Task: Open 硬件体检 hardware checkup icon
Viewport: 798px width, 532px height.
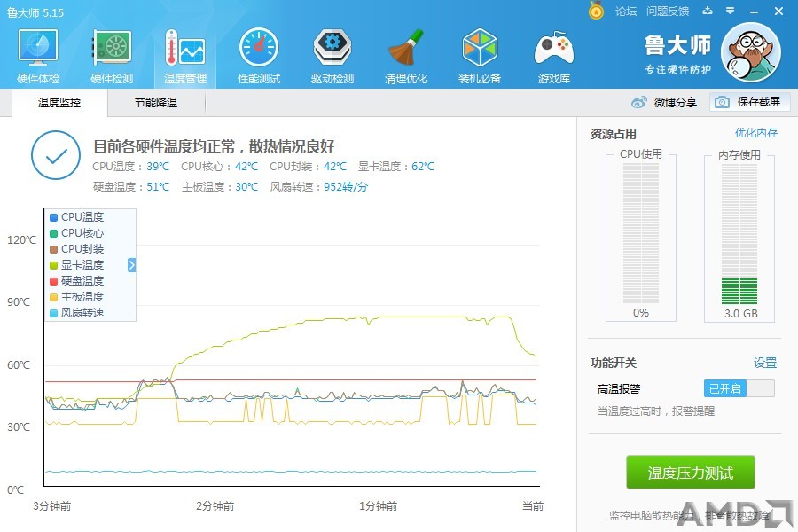Action: click(x=38, y=47)
